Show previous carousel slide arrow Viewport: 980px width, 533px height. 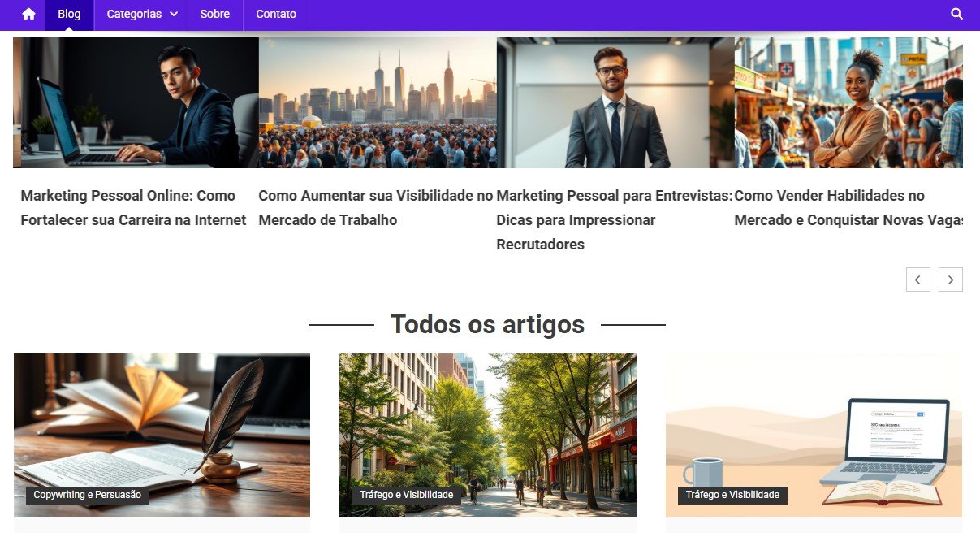click(x=918, y=279)
